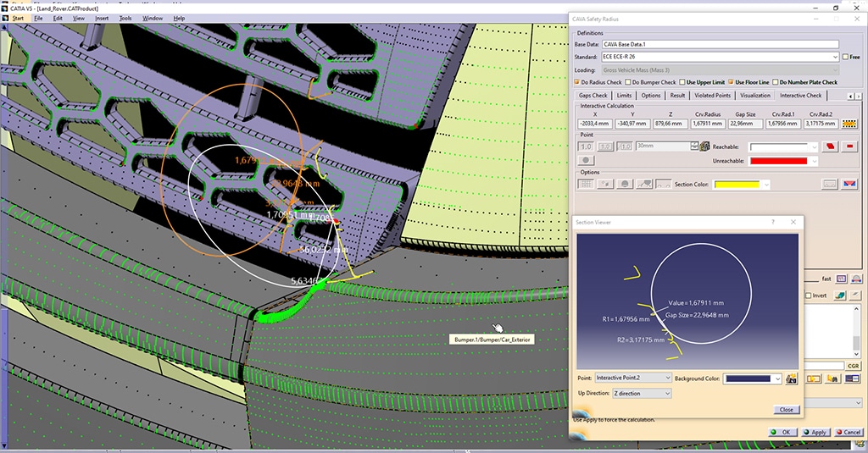Click the yellow dotted icon beside Crv.Rad.2

[849, 124]
